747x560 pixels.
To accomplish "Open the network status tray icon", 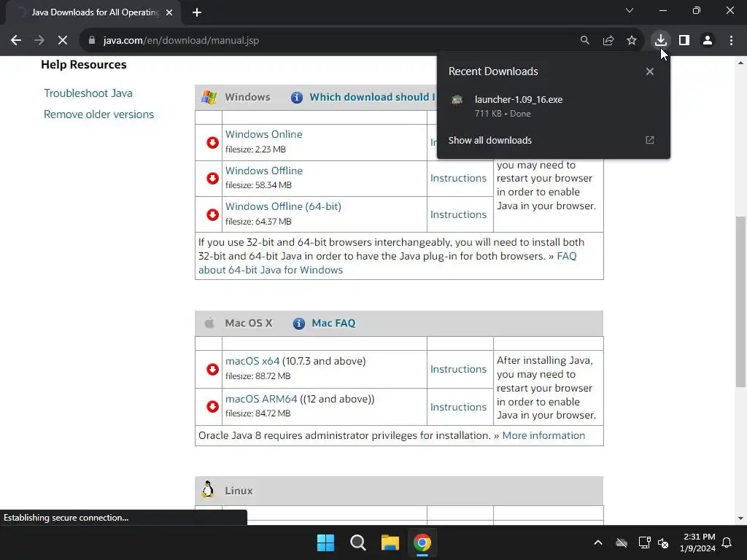I will click(644, 542).
